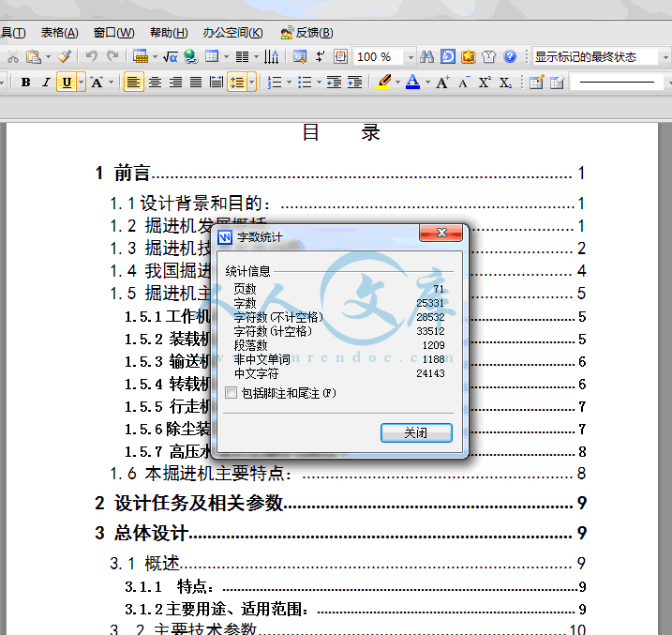
Task: Toggle Bold formatting
Action: 25,82
